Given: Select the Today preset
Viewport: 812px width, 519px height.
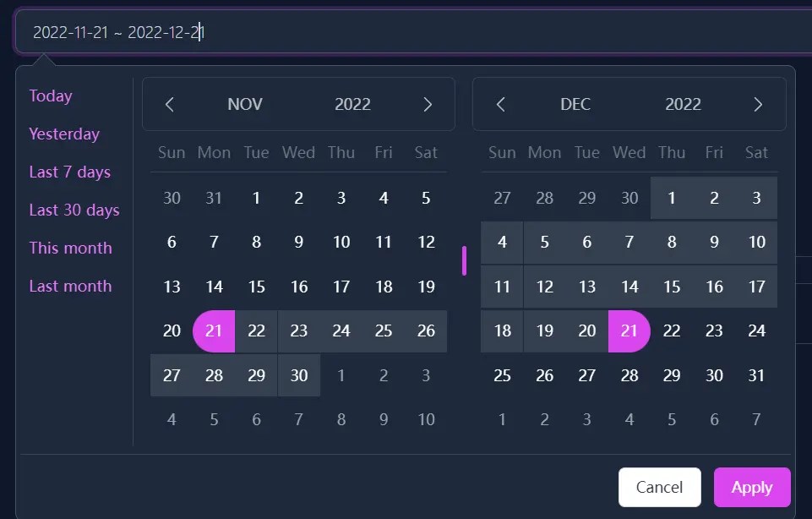Looking at the screenshot, I should click(x=50, y=96).
